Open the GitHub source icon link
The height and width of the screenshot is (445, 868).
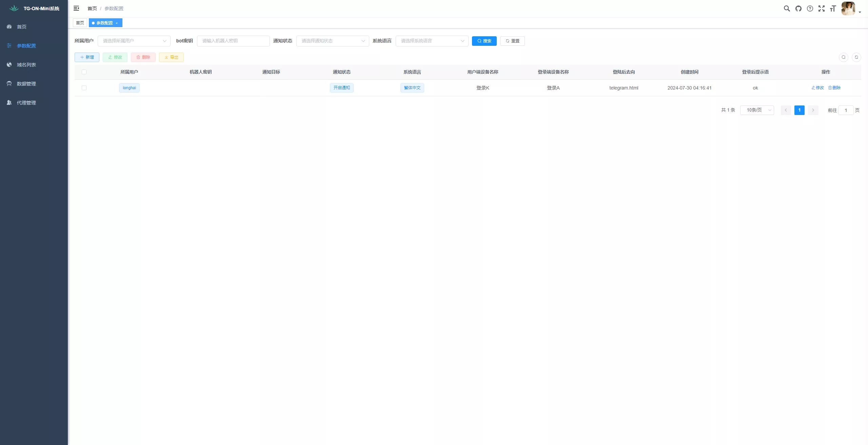pyautogui.click(x=798, y=8)
